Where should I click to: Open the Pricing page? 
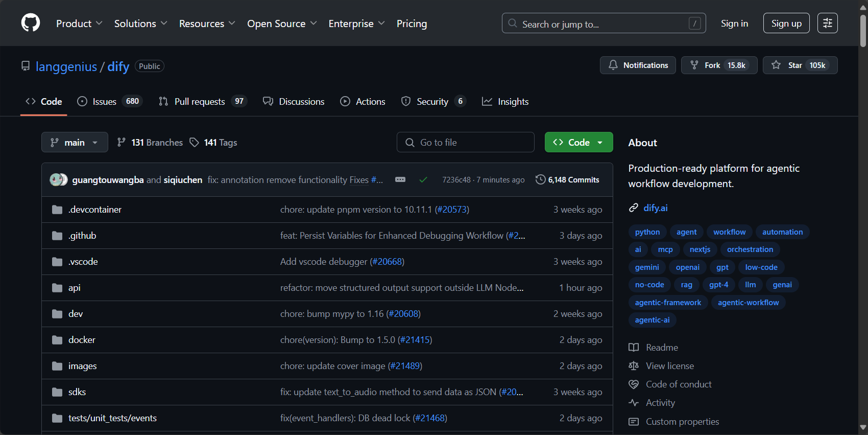pyautogui.click(x=412, y=24)
